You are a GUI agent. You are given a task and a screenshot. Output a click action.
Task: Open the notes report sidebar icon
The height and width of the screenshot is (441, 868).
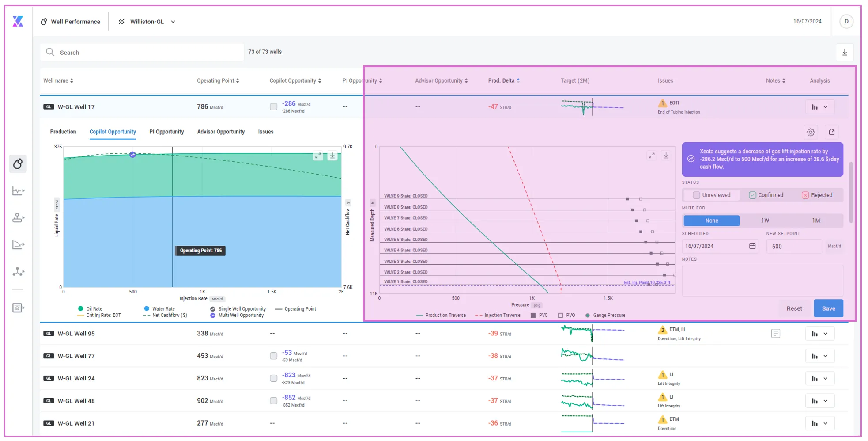click(18, 308)
